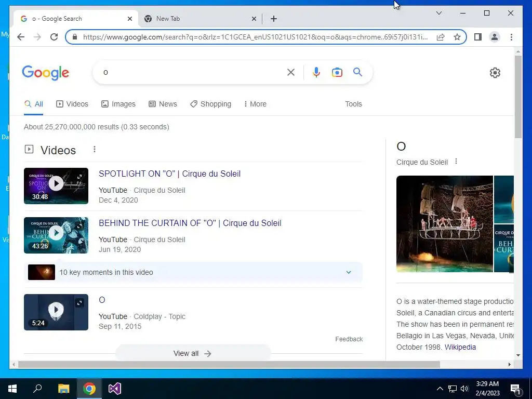Click the address bar URL
Screen dimensions: 532x399
click(255, 37)
